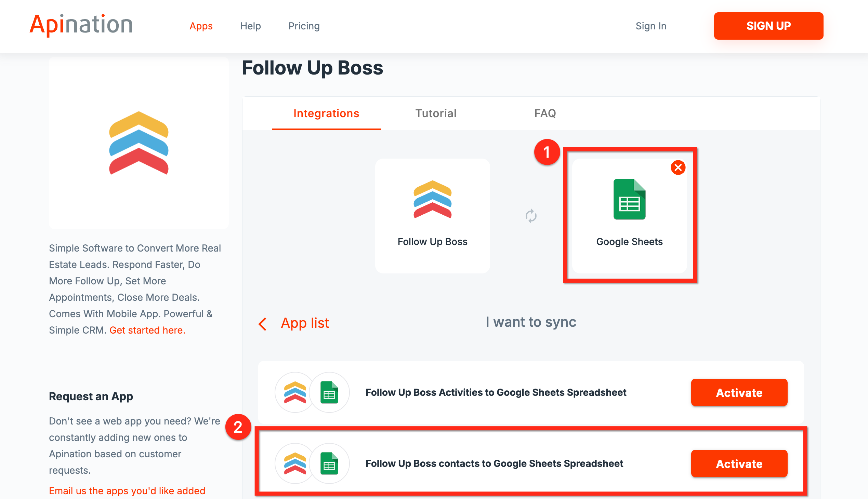Click the sync arrows icon between app cards
This screenshot has width=868, height=499.
(x=531, y=216)
